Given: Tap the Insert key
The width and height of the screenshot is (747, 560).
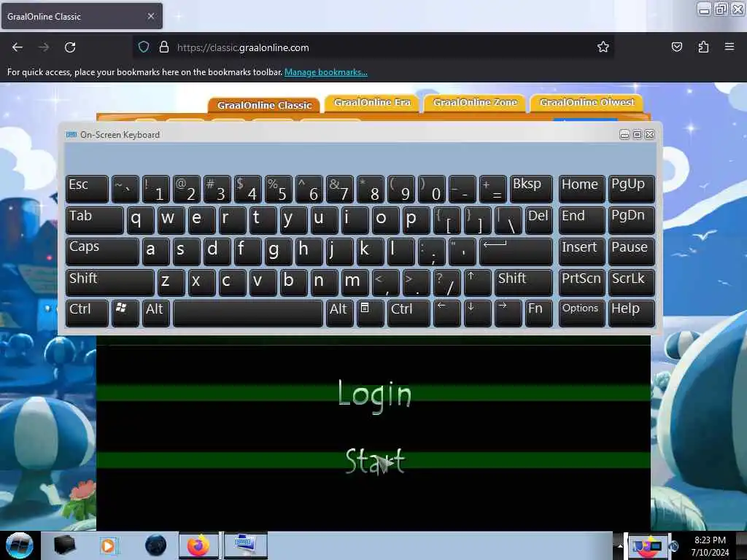Looking at the screenshot, I should (x=581, y=252).
